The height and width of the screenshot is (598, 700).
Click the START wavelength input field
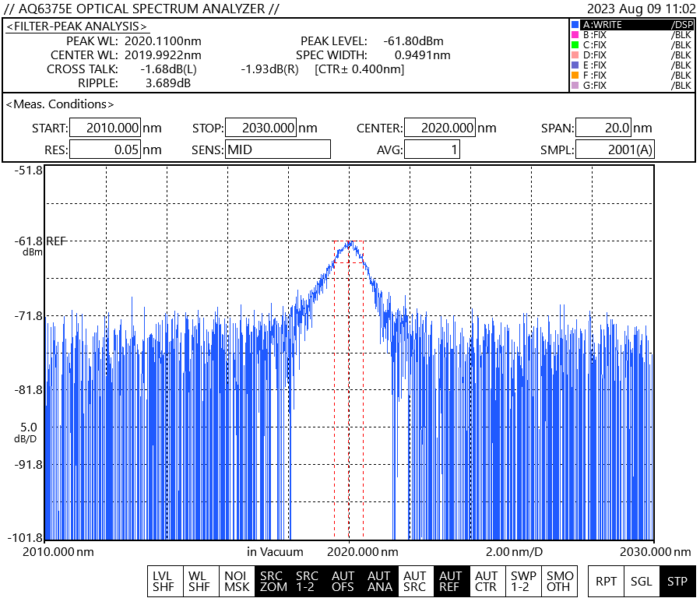click(x=104, y=128)
